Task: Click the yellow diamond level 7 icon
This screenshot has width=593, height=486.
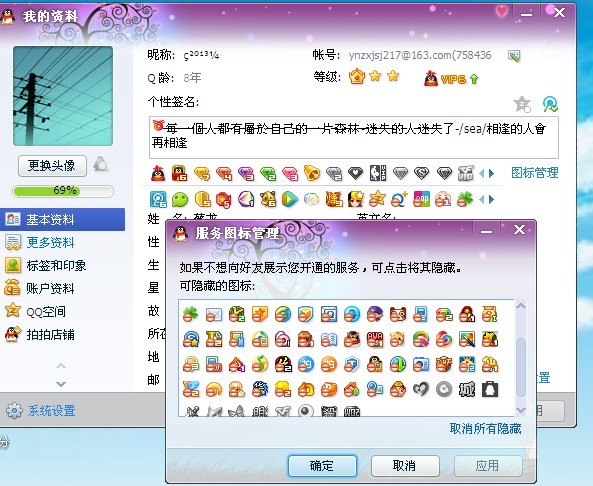Action: (x=202, y=174)
